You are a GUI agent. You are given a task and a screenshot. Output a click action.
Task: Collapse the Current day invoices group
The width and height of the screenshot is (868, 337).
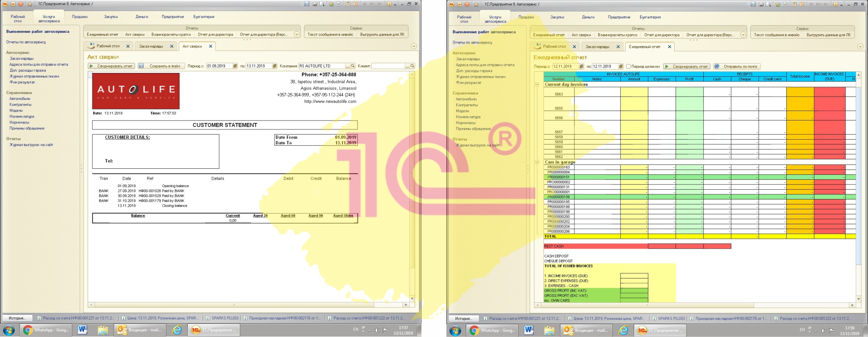click(537, 85)
